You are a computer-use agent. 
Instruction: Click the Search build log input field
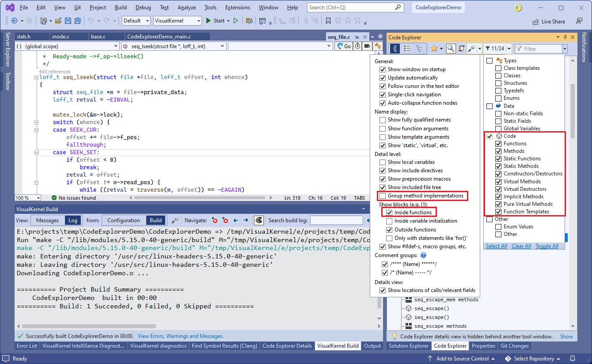[337, 220]
